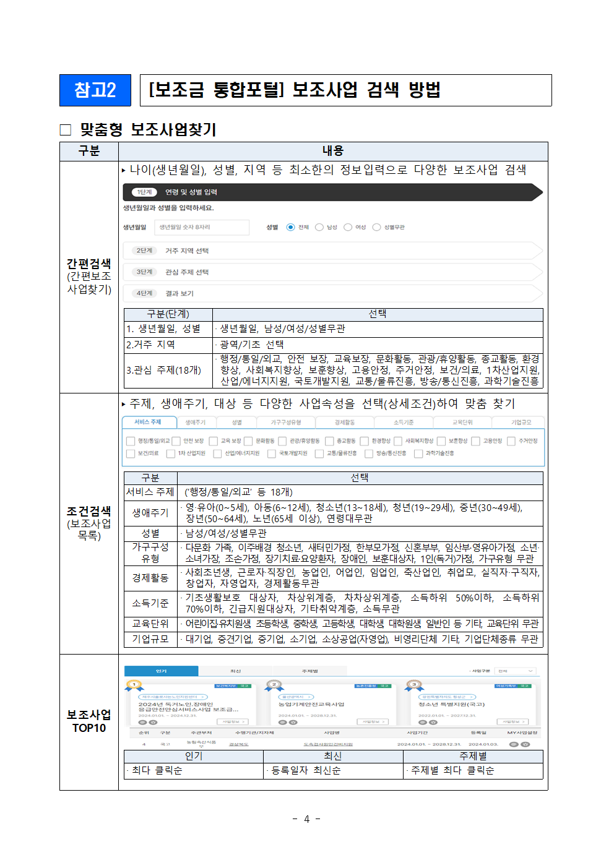Open the 사업구분 dropdown
Viewport: 614px width, 868px height.
pos(516,671)
